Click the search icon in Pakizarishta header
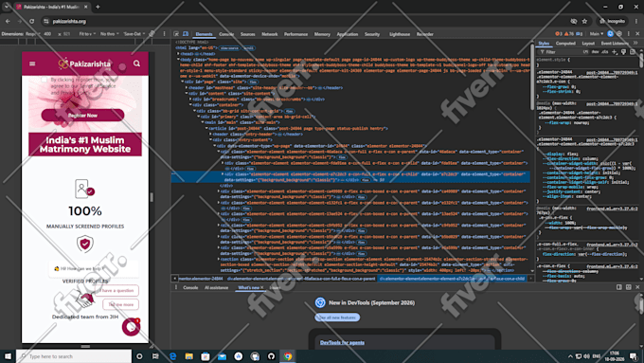This screenshot has width=644, height=363. (x=136, y=64)
